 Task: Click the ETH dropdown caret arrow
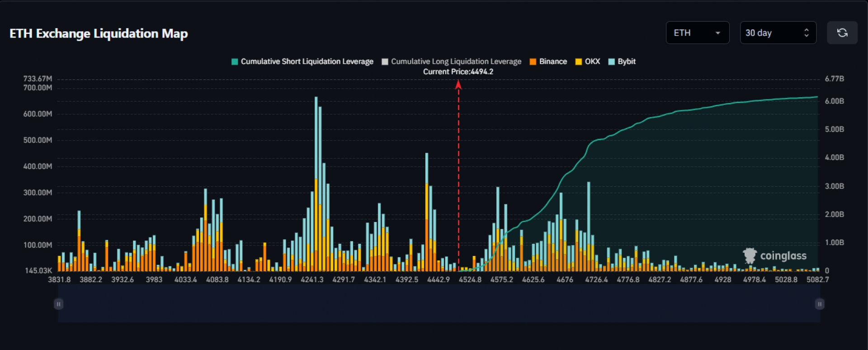click(717, 33)
